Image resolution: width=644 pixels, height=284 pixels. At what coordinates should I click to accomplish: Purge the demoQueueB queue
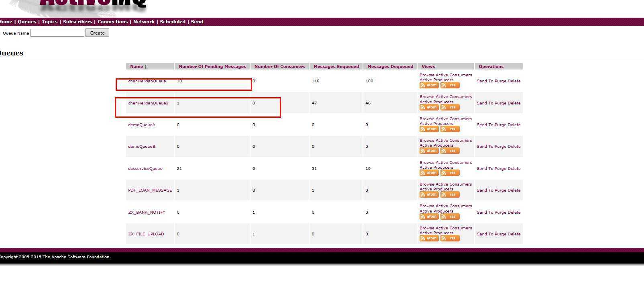tap(500, 147)
